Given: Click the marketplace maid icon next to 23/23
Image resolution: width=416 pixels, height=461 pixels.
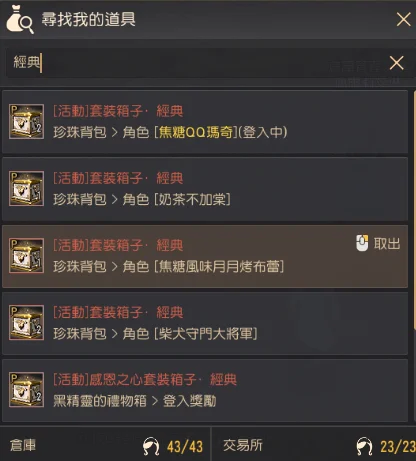Looking at the screenshot, I should point(364,446).
